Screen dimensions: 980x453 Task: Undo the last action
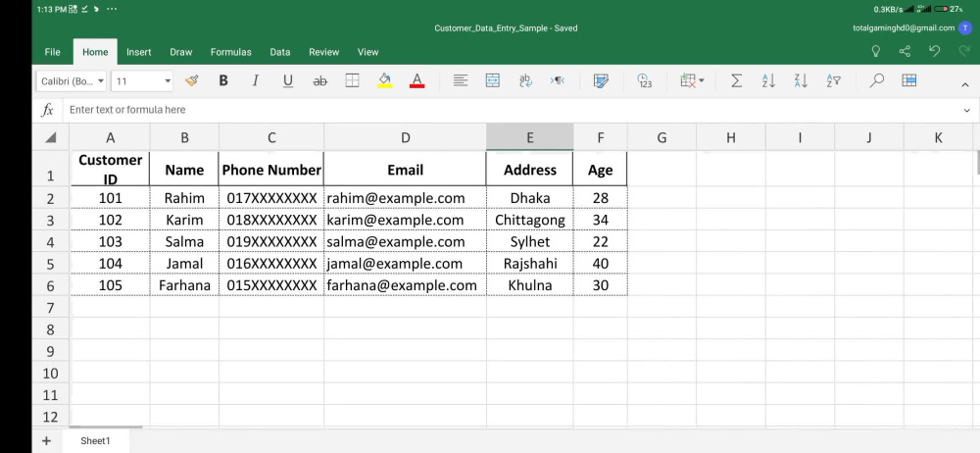coord(934,51)
